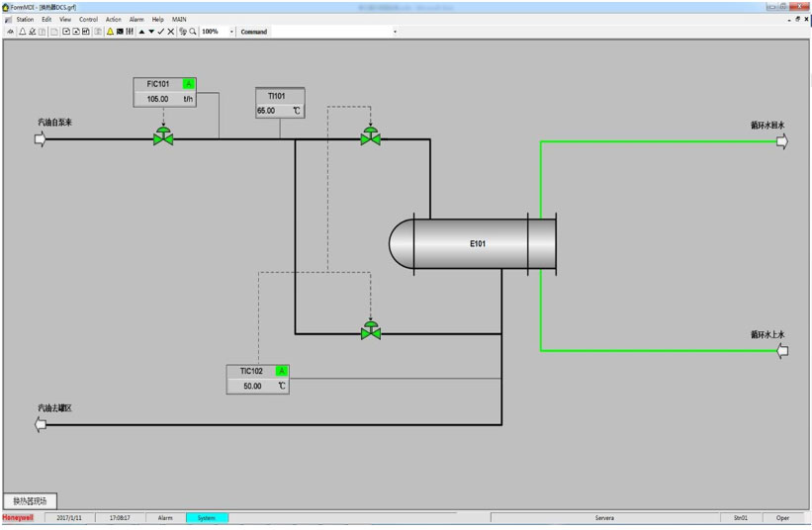Click the Servera entry in status bar
The image size is (812, 530).
tap(604, 517)
